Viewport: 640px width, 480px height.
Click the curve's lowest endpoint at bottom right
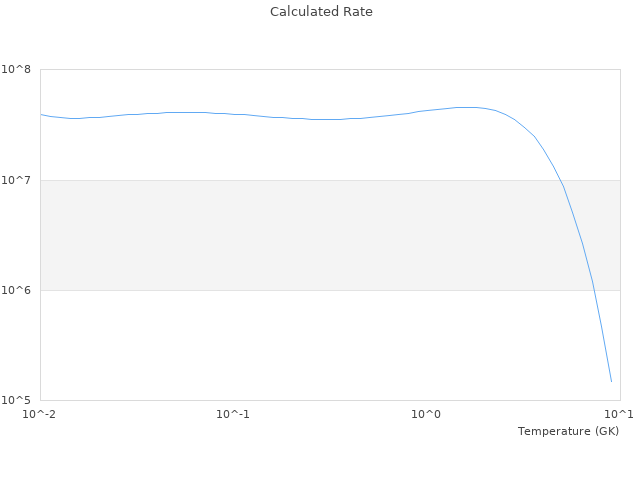[611, 381]
